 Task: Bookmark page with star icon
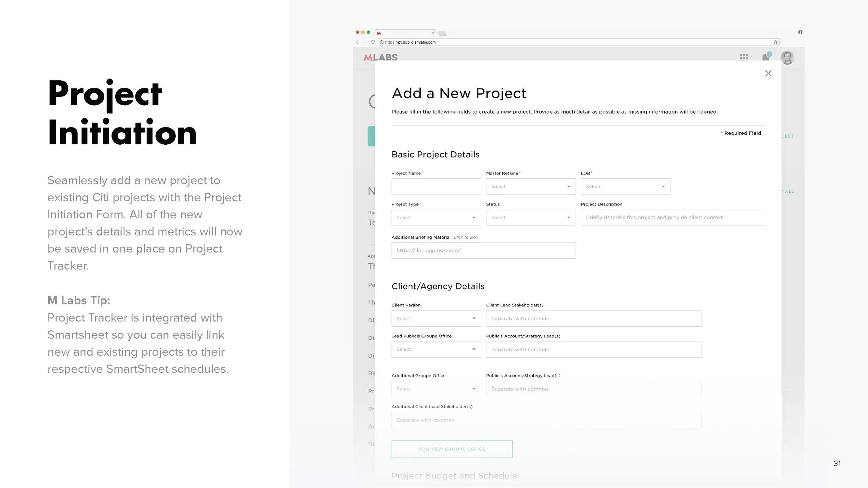pyautogui.click(x=775, y=42)
